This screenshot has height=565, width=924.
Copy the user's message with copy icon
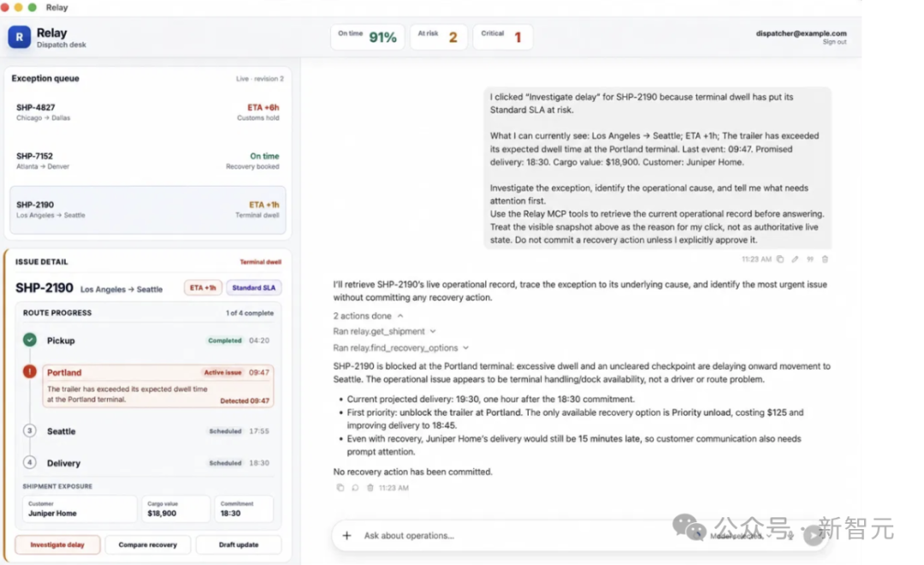pyautogui.click(x=779, y=259)
